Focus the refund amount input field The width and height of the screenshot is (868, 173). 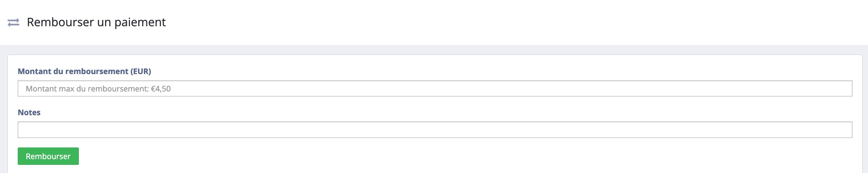pyautogui.click(x=435, y=89)
